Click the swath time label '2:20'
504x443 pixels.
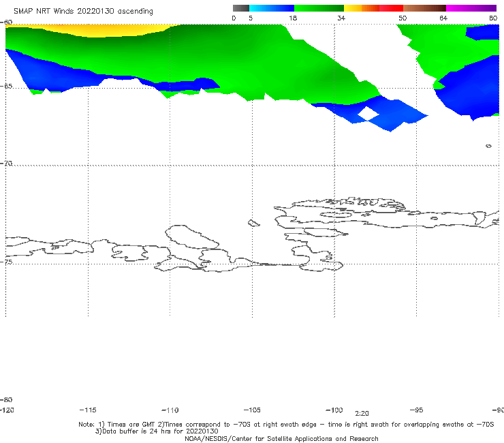[x=362, y=414]
